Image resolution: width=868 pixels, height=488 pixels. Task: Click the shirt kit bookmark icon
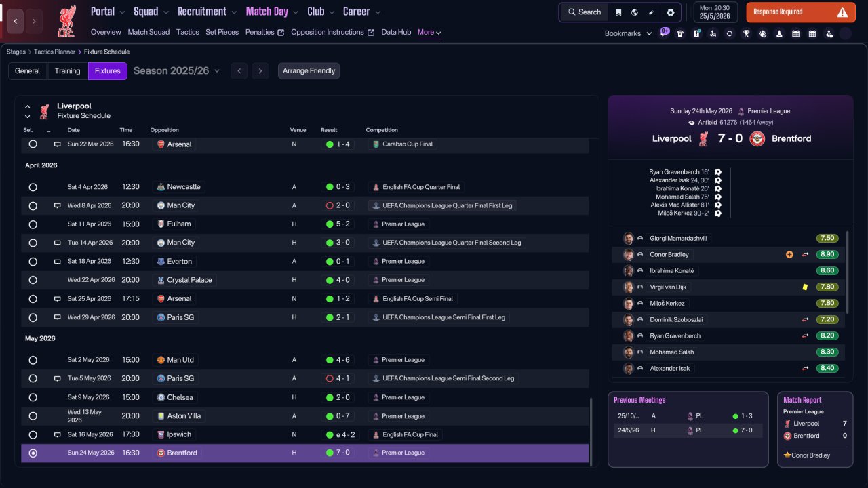pos(680,33)
